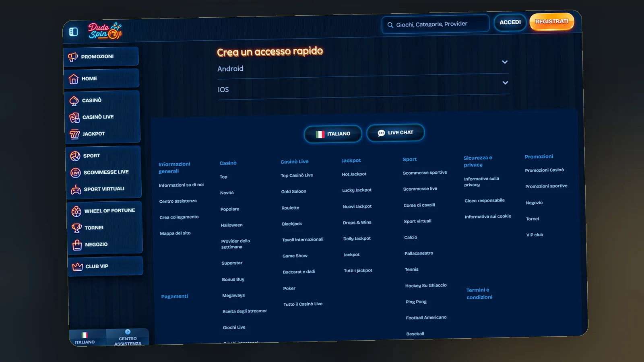Open Informazioni su di noi link
Viewport: 644px width, 362px height.
(x=181, y=185)
